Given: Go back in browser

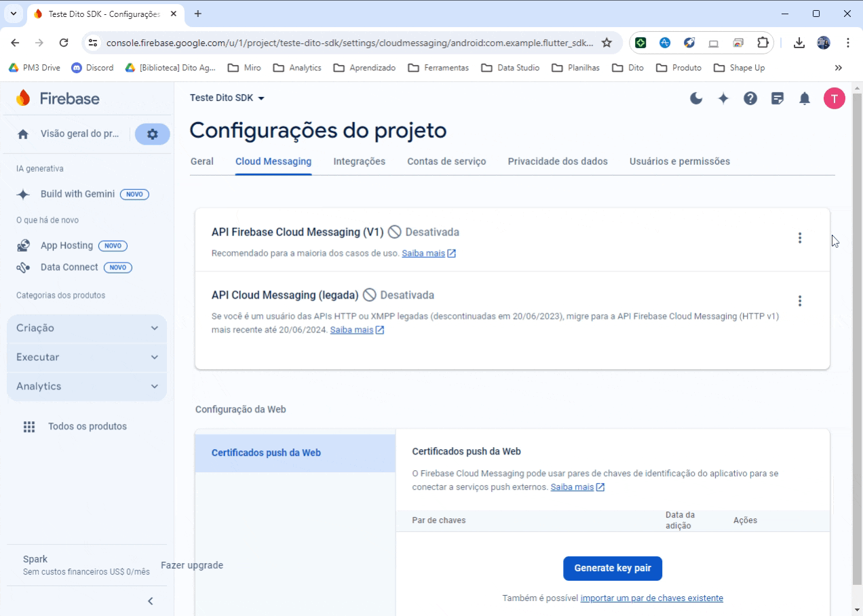Looking at the screenshot, I should pos(15,43).
